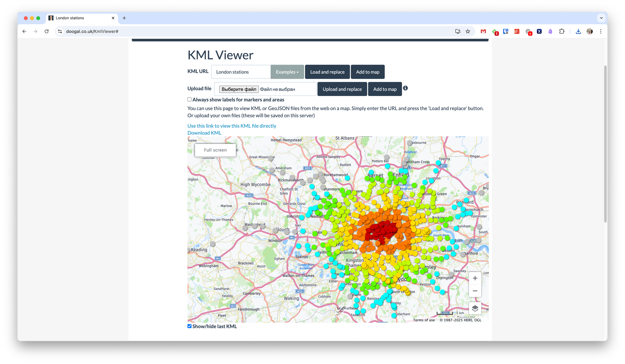Open the browser Extensions puzzle icon

pyautogui.click(x=562, y=31)
